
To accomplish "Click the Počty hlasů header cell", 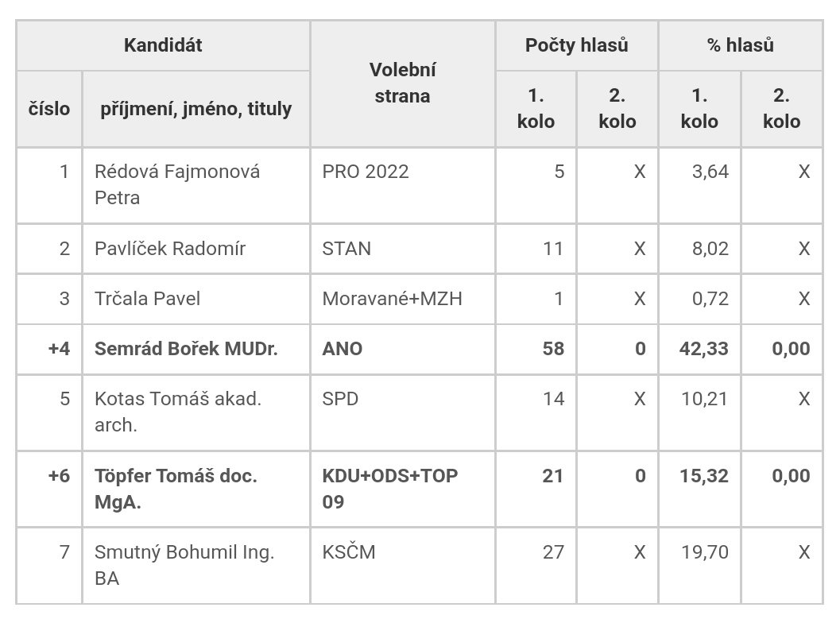I will pos(576,45).
